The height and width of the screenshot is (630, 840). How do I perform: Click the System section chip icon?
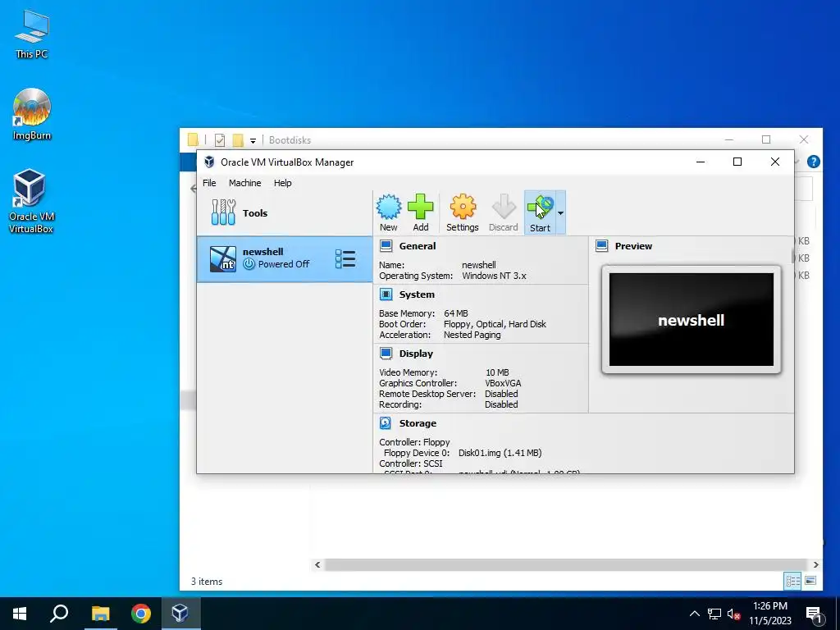click(386, 294)
